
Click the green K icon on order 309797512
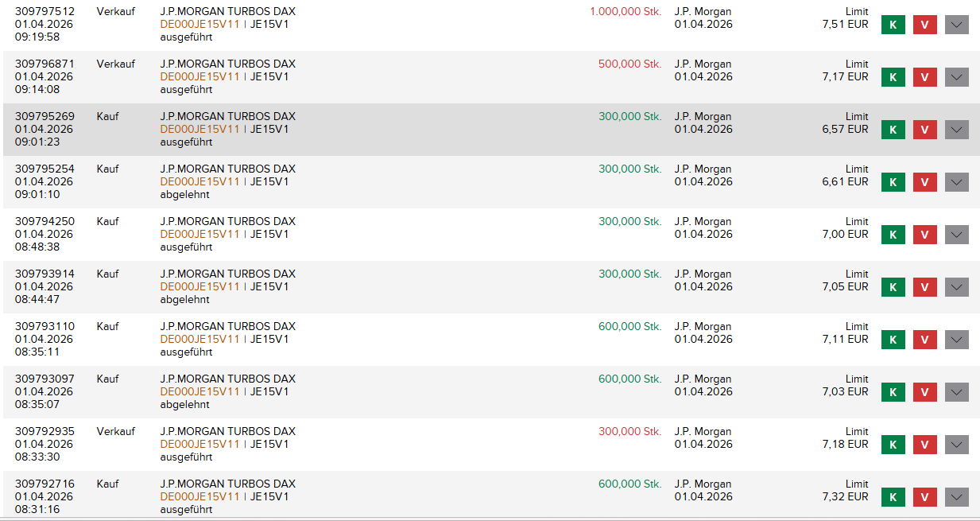(893, 25)
